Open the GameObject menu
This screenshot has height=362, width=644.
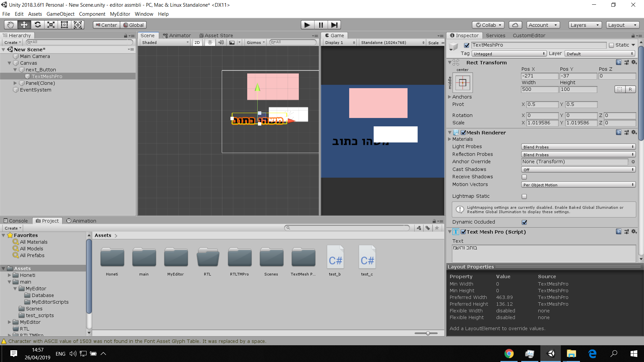tap(60, 14)
